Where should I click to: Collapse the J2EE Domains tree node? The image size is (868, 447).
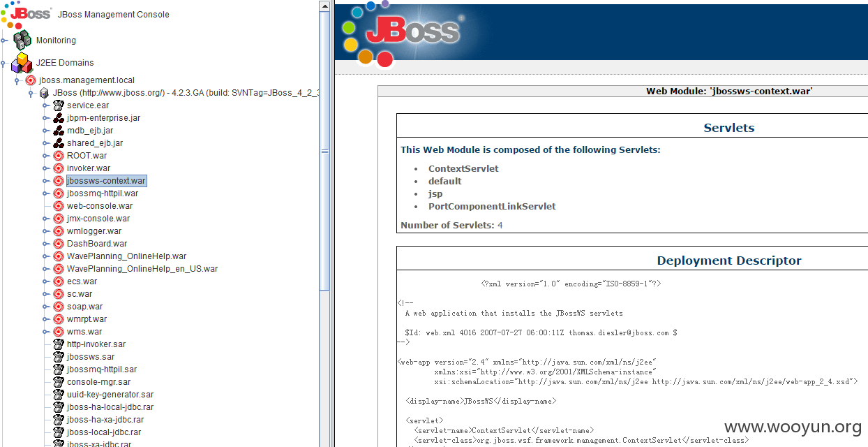point(4,63)
